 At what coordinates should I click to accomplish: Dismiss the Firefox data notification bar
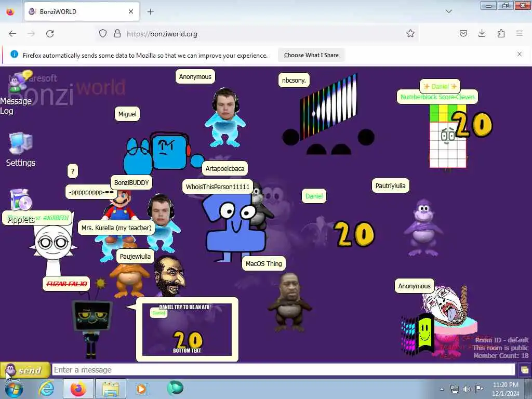(519, 54)
